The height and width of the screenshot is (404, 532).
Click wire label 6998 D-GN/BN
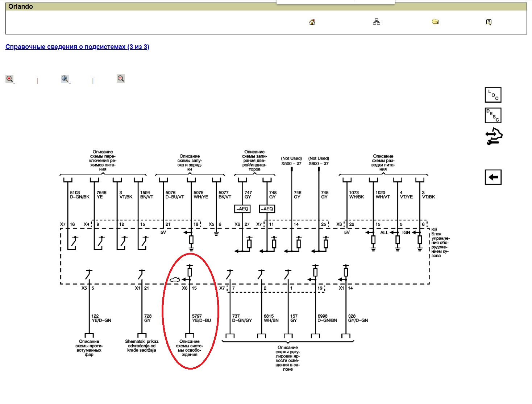click(327, 318)
